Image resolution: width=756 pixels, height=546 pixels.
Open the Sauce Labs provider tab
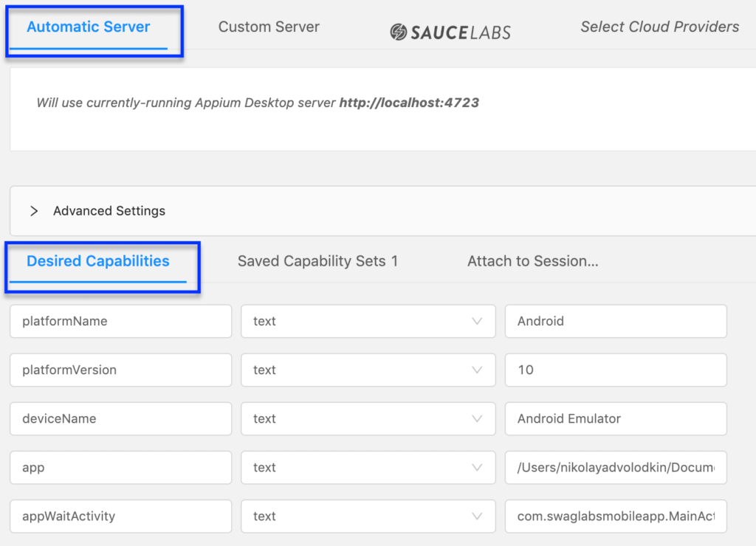coord(450,32)
